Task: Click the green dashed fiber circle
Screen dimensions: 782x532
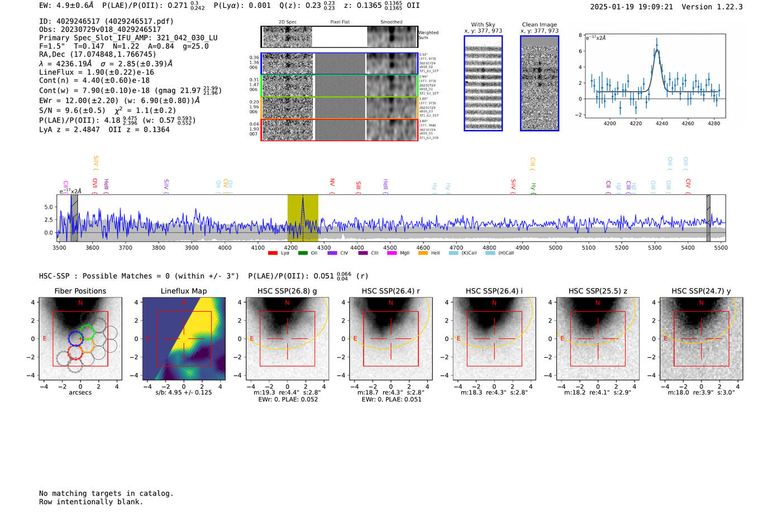Action: click(87, 332)
